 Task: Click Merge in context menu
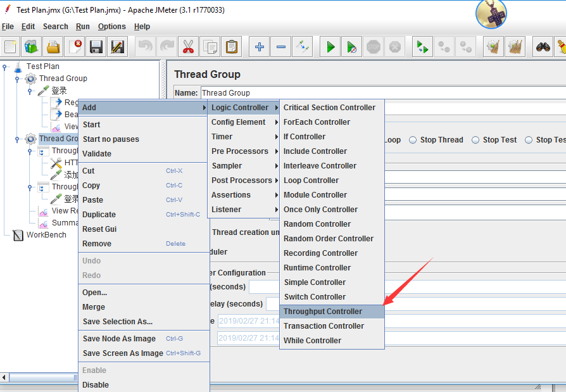[x=144, y=307]
